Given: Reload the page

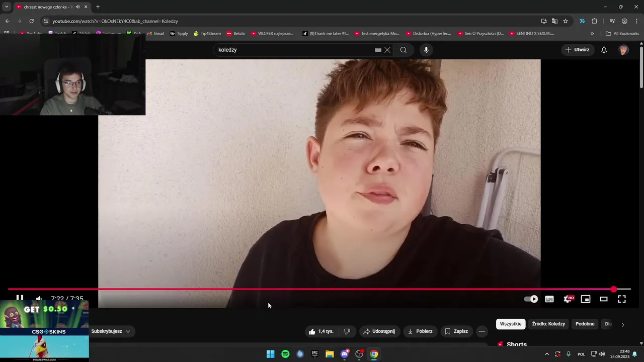Looking at the screenshot, I should coord(31,21).
